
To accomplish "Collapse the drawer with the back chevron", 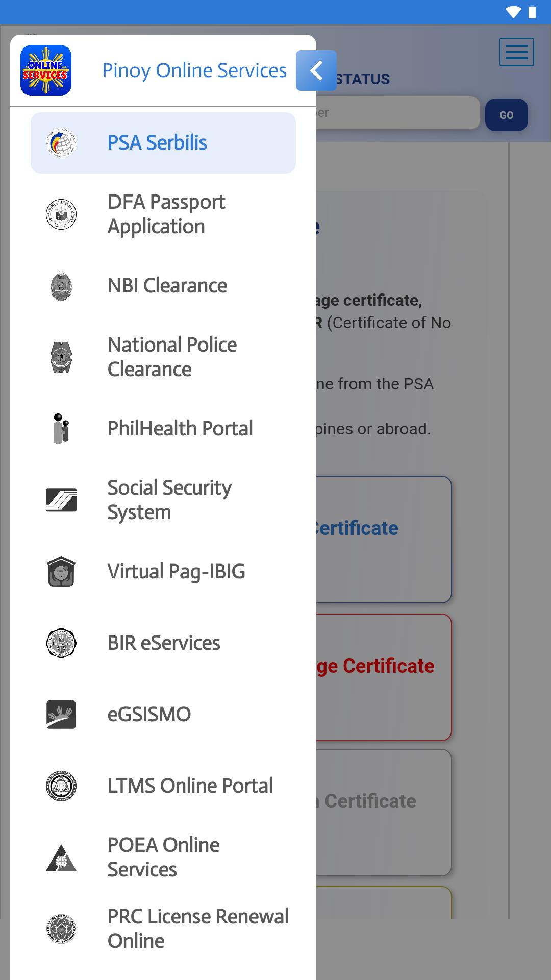I will [316, 70].
